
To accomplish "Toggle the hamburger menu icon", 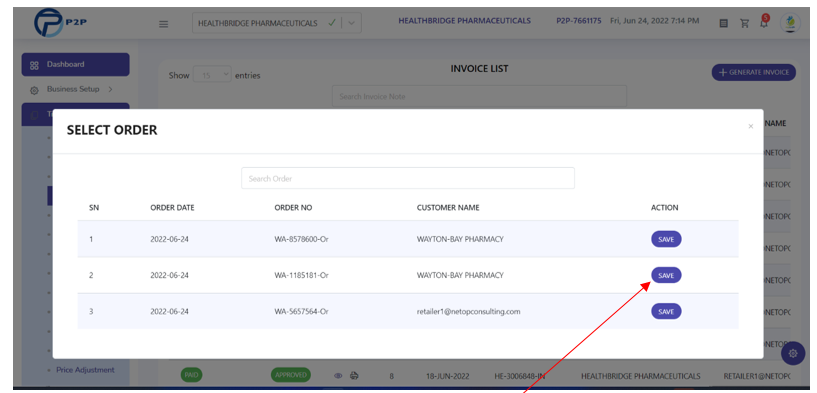I will (x=164, y=24).
